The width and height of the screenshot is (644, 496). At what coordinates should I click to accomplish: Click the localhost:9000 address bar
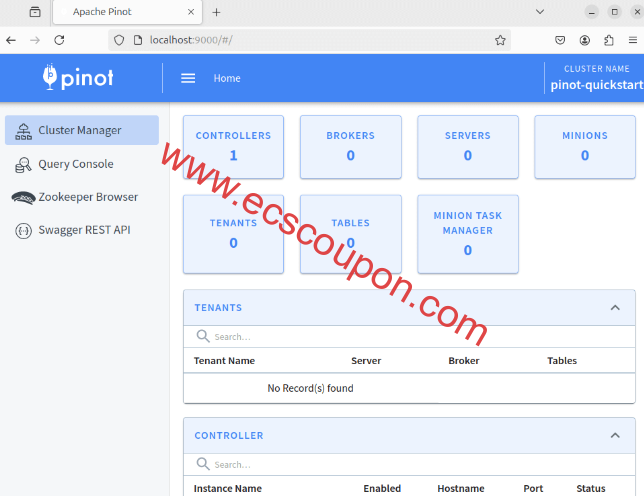click(309, 40)
